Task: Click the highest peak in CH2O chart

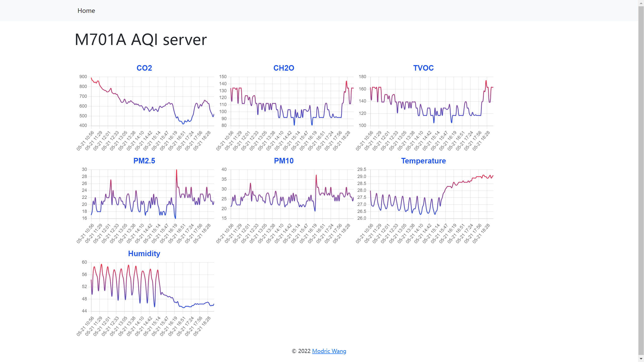Action: pyautogui.click(x=346, y=81)
